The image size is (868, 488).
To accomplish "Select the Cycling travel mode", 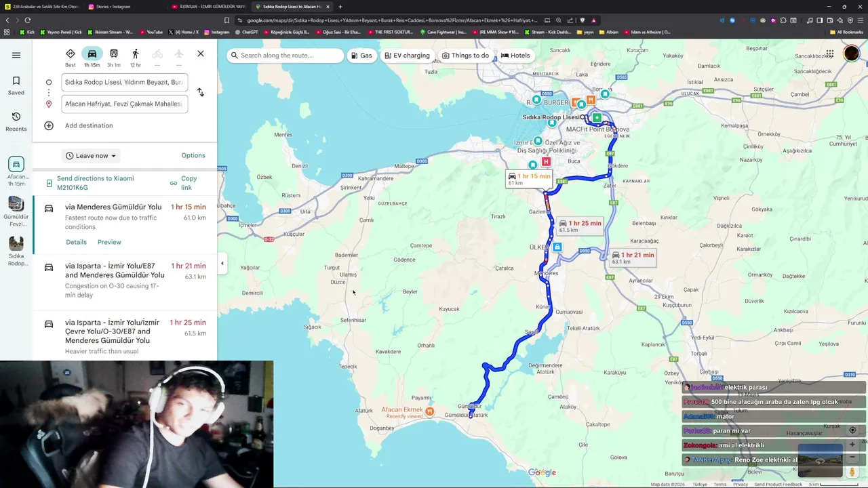I will pyautogui.click(x=157, y=58).
